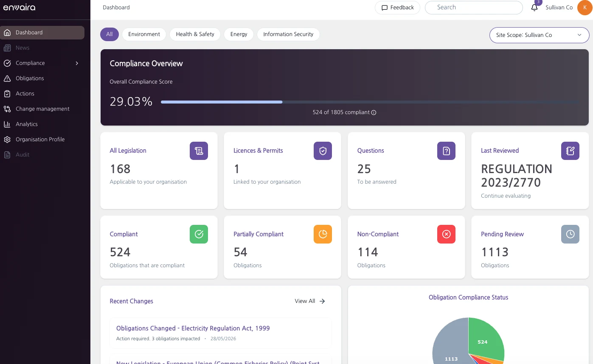Click the Questions card icon

click(446, 151)
